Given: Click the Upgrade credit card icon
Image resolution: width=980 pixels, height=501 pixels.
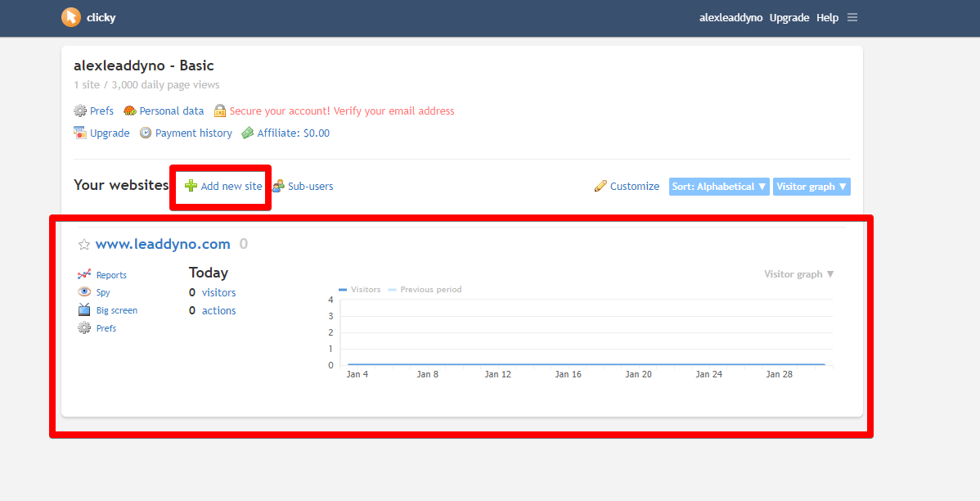Looking at the screenshot, I should pos(80,133).
